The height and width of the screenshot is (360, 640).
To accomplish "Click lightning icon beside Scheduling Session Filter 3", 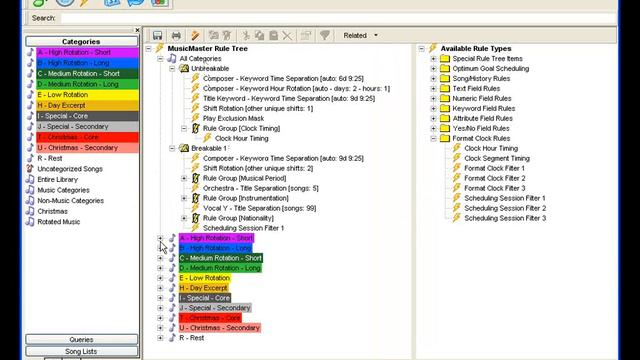I will pos(457,218).
